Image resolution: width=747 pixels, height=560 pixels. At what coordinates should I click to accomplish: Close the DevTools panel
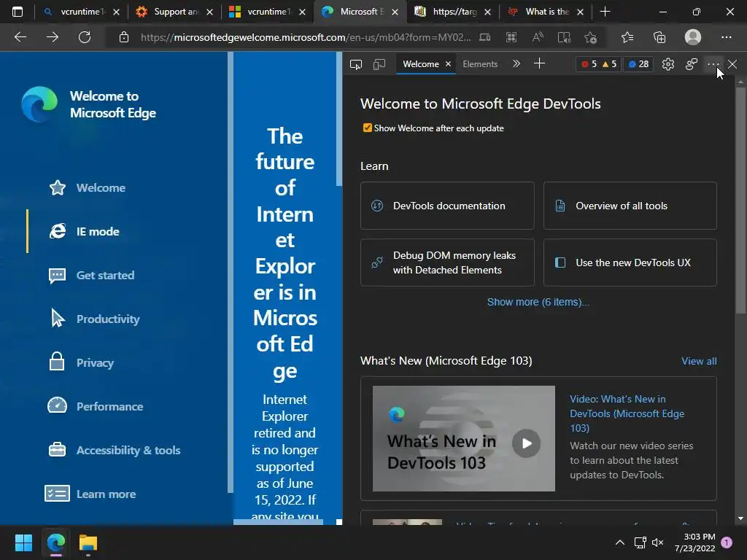[732, 64]
